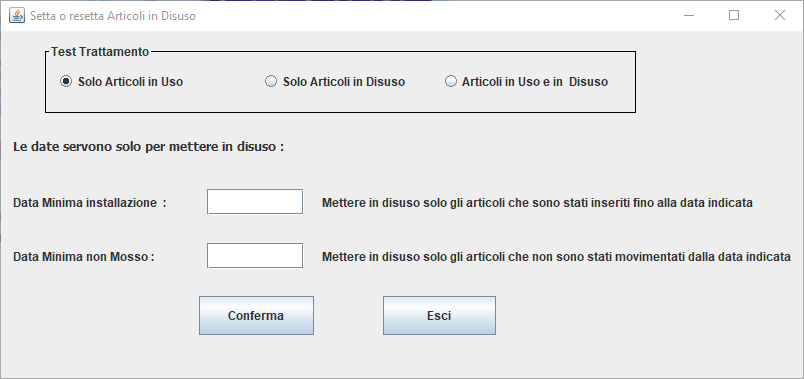Focus the Data Minima installazione date field
Image resolution: width=804 pixels, height=379 pixels.
[255, 202]
